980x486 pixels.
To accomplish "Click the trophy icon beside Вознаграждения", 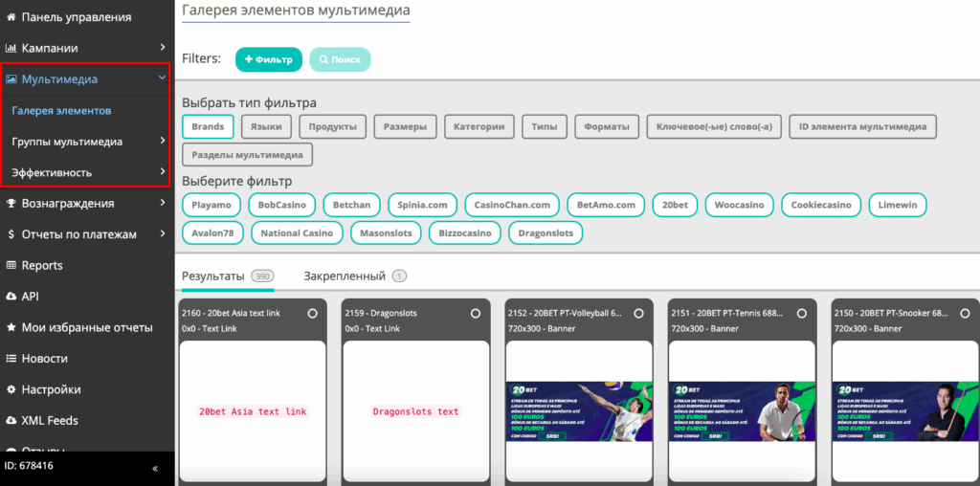I will pos(11,203).
